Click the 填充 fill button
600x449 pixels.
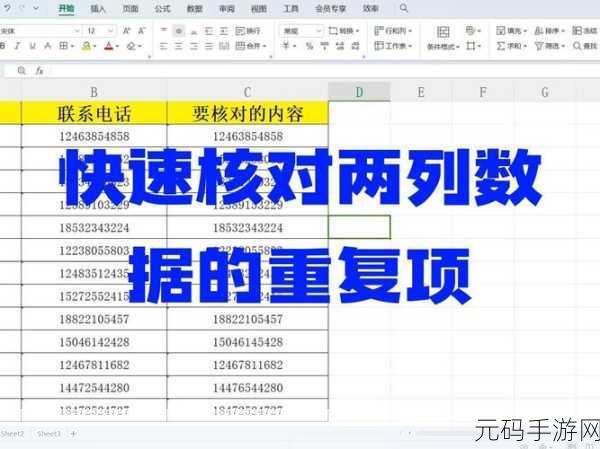[511, 31]
